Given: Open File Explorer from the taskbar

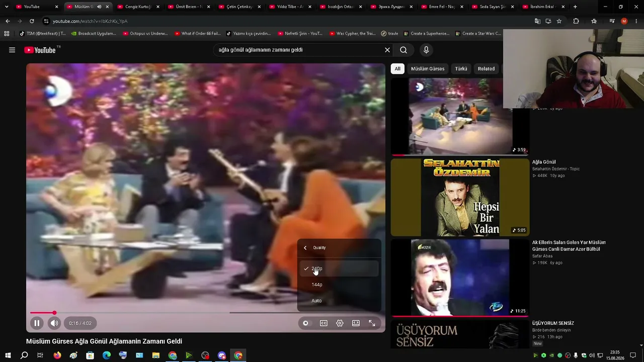Looking at the screenshot, I should click(156, 355).
